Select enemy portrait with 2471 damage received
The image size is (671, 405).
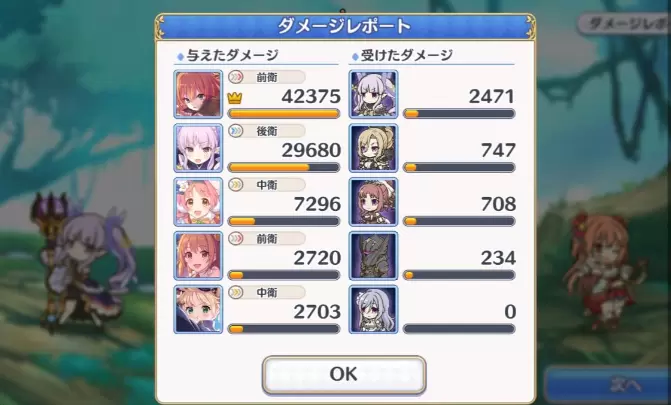tap(373, 94)
